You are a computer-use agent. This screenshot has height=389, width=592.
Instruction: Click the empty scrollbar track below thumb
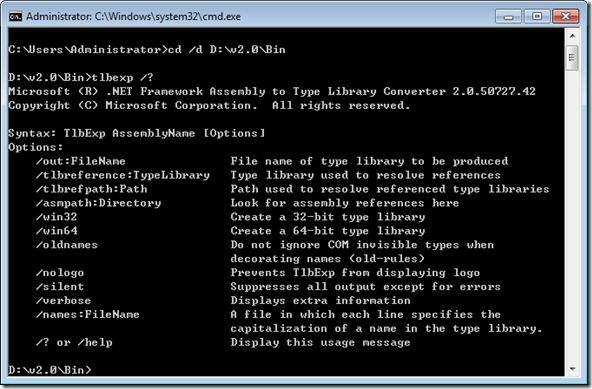(x=572, y=215)
